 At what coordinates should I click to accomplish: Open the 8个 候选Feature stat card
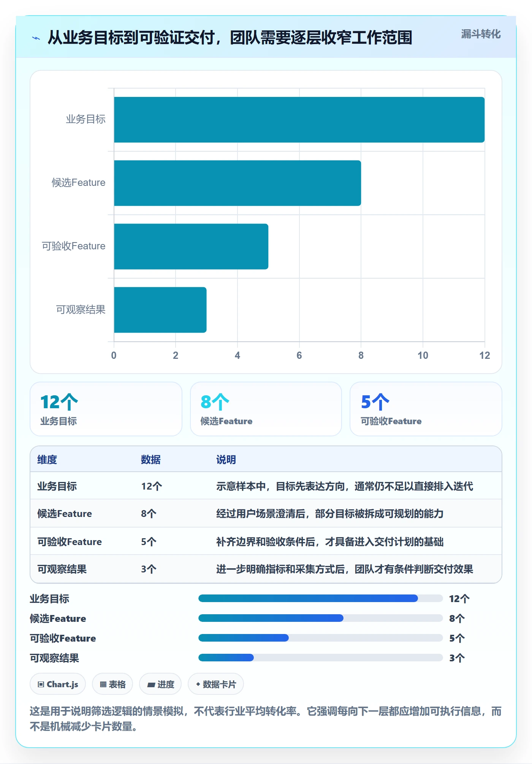(266, 409)
